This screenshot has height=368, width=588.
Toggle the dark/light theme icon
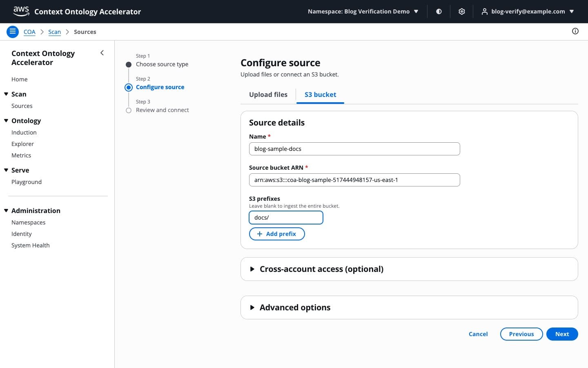coord(439,11)
